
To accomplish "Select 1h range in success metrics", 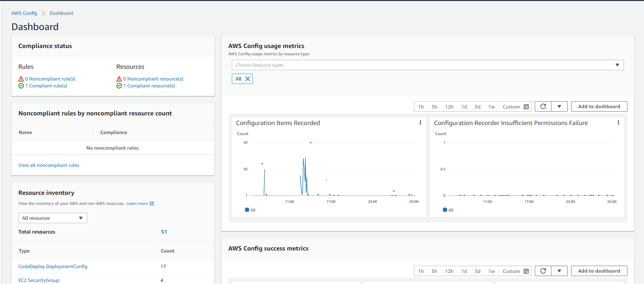I will [x=421, y=271].
